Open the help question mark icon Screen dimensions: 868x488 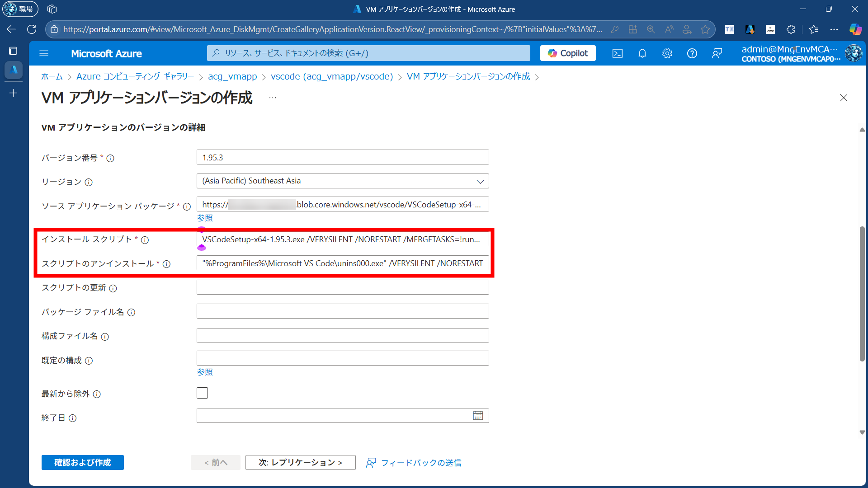click(x=692, y=53)
